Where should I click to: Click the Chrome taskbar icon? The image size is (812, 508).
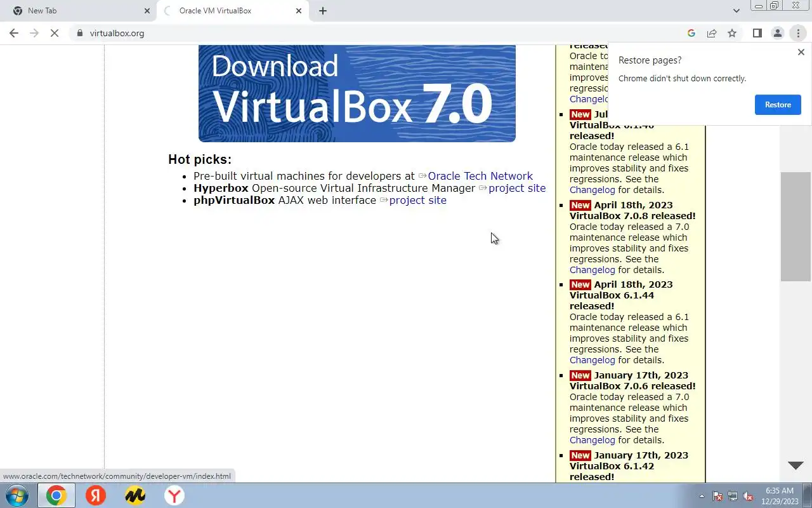(56, 495)
